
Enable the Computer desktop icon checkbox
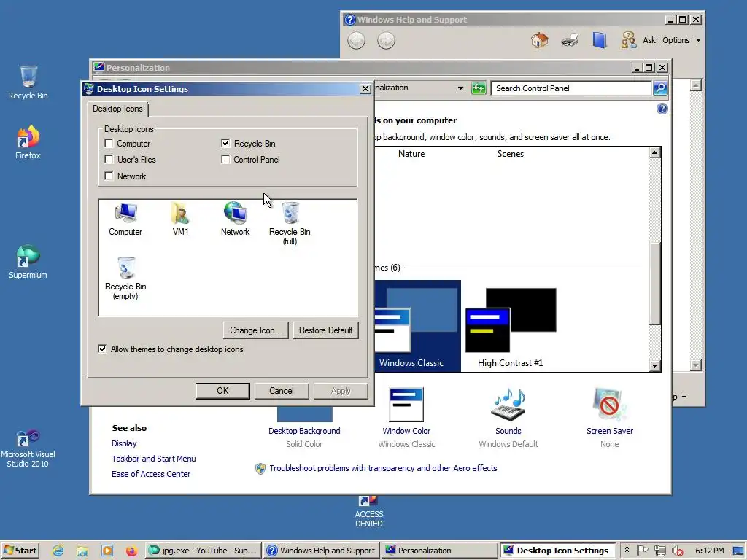109,144
